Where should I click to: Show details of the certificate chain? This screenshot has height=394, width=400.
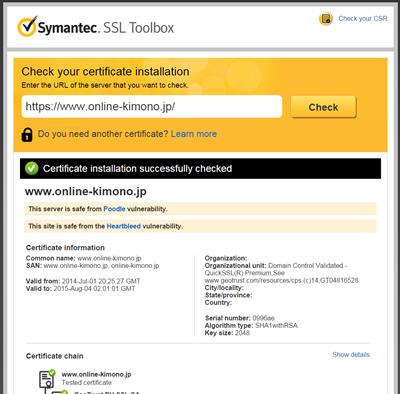tap(351, 355)
